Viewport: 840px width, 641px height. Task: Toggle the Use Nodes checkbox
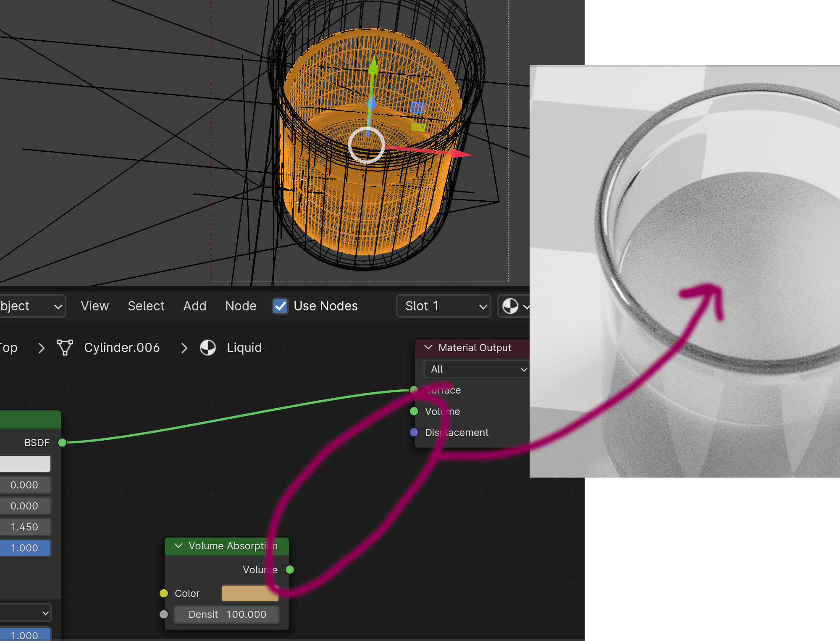280,306
